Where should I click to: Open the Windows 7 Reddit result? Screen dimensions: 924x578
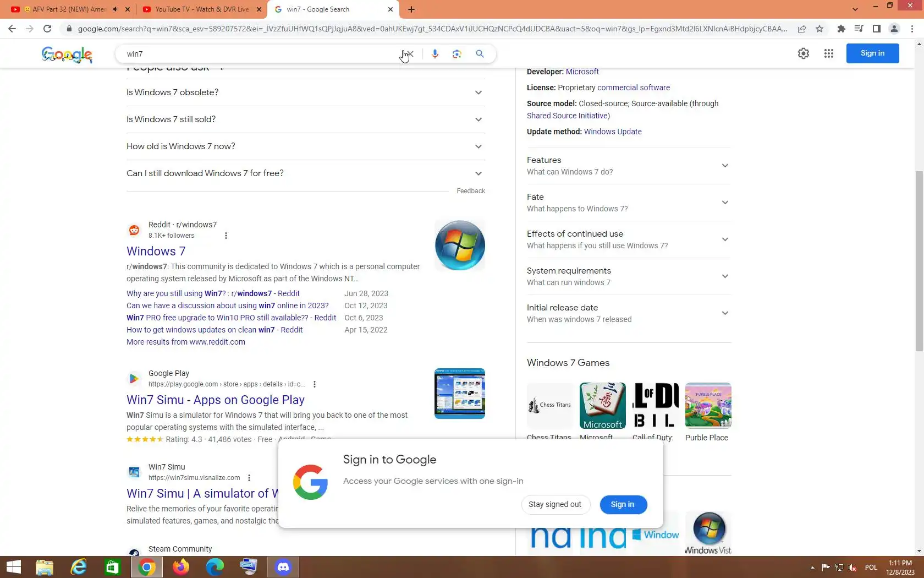[156, 252]
